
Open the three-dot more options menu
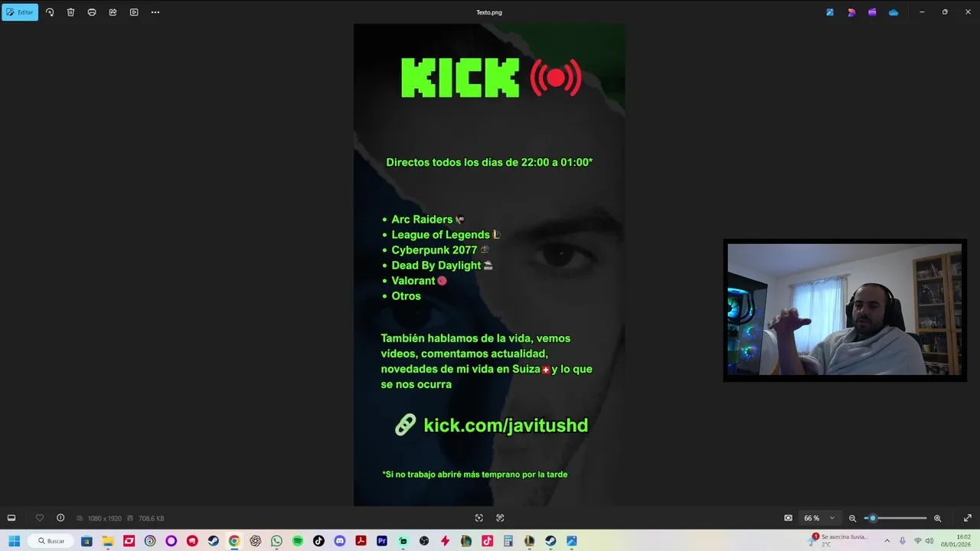[155, 12]
